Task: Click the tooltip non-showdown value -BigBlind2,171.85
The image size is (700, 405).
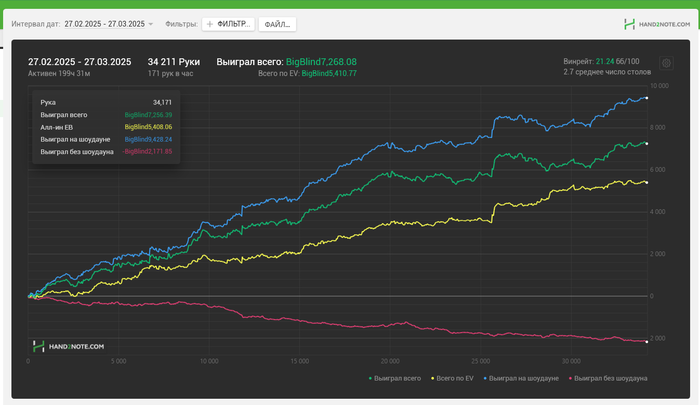Action: click(x=147, y=151)
